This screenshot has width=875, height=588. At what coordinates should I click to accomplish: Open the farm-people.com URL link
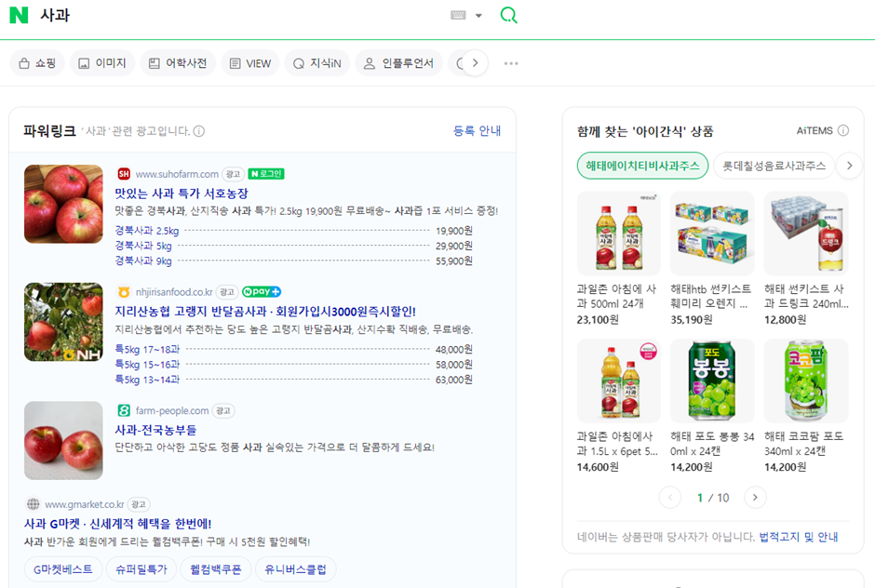[172, 410]
